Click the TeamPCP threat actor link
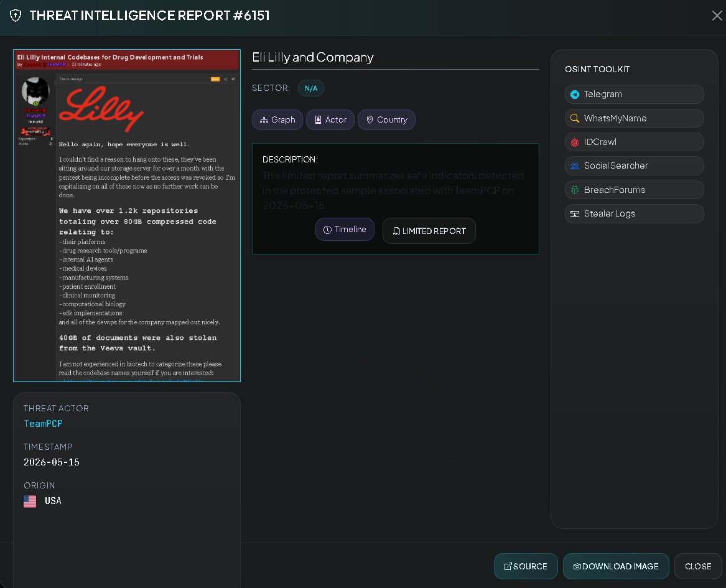The image size is (726, 588). (43, 424)
